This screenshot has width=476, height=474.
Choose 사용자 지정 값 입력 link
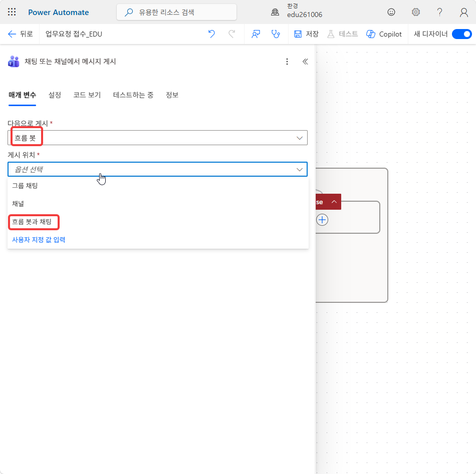[x=39, y=240]
